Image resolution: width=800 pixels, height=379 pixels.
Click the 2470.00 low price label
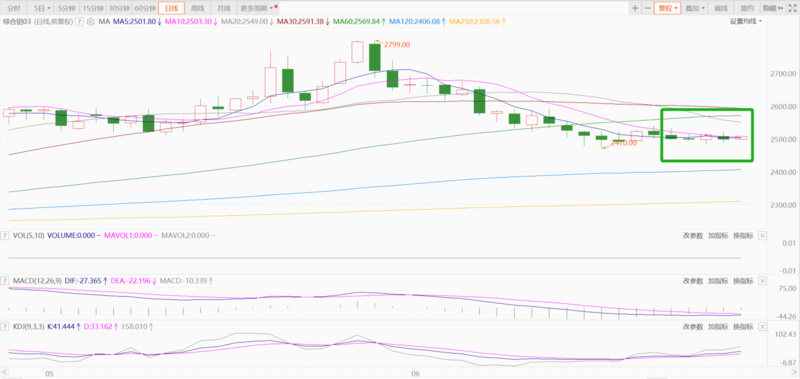tap(623, 143)
